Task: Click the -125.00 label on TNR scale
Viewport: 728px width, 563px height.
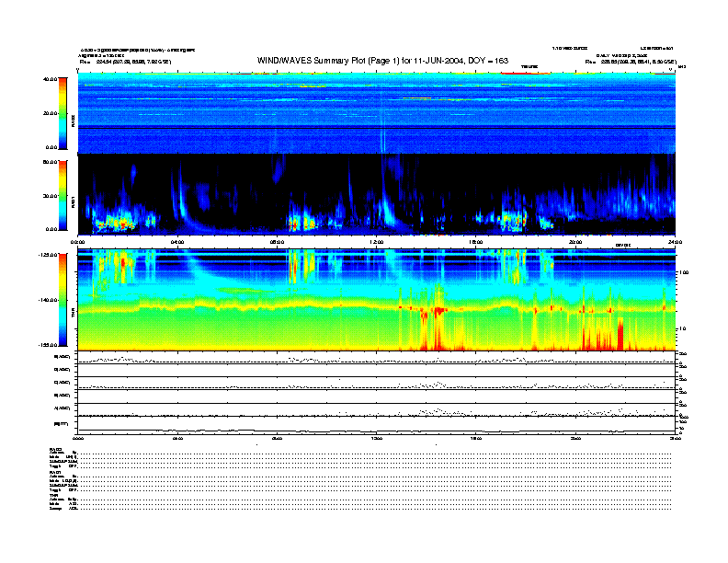Action: click(x=43, y=254)
